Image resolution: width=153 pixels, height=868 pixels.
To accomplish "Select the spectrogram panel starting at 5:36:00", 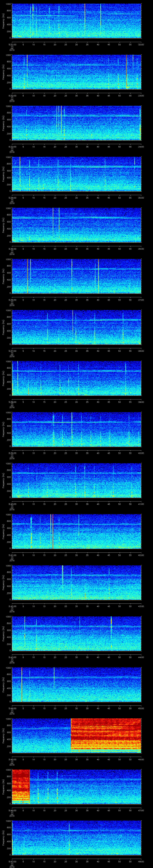I will 77,276.
